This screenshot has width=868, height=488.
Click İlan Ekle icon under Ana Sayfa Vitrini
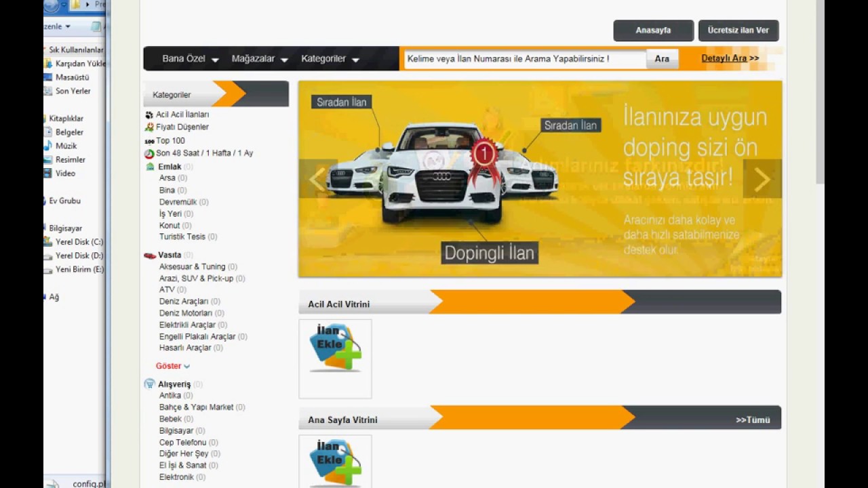click(335, 462)
